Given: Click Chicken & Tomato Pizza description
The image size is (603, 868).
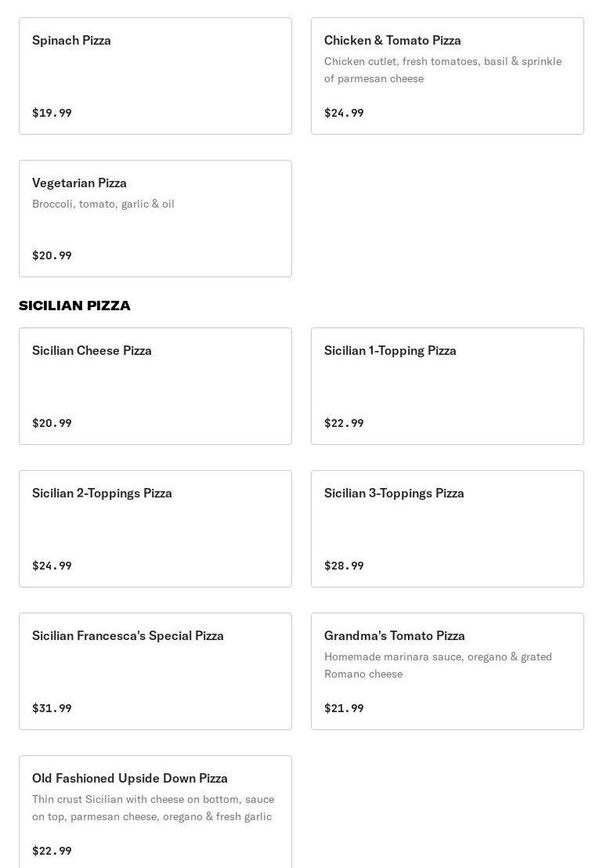Looking at the screenshot, I should tap(443, 70).
